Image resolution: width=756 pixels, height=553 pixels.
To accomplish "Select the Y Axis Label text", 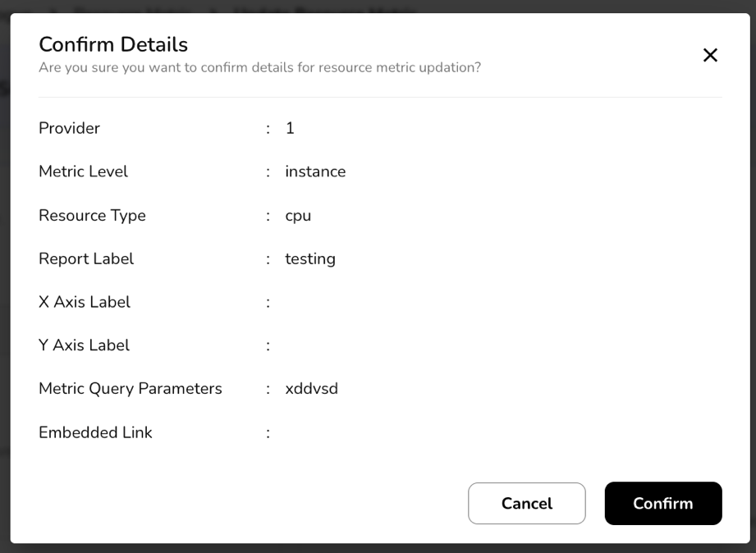I will pos(84,345).
